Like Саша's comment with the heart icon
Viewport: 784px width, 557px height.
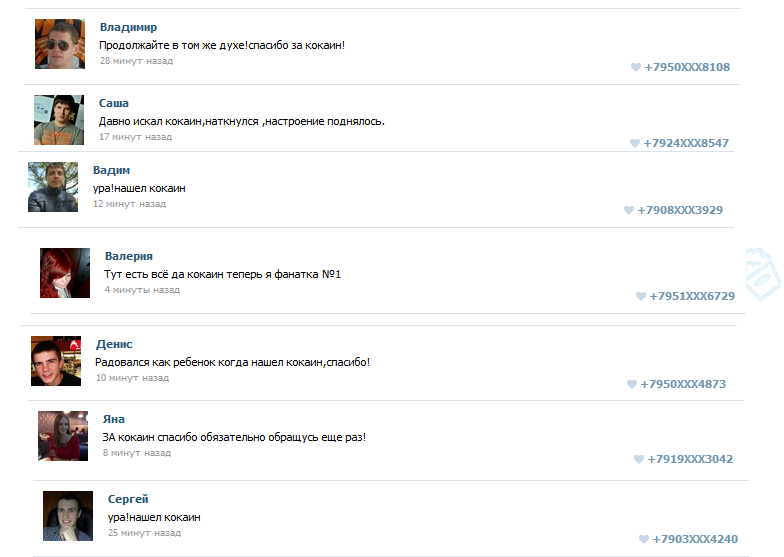634,143
